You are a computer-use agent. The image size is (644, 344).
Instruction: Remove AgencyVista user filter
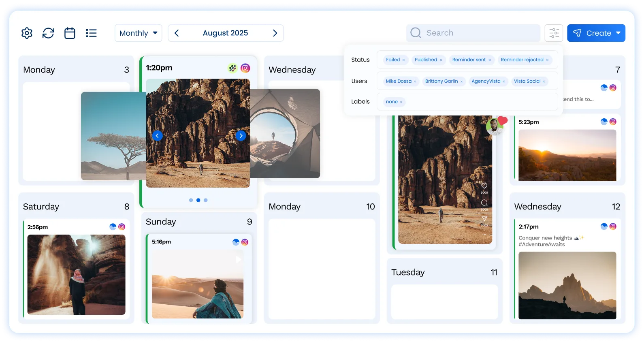[x=504, y=81]
